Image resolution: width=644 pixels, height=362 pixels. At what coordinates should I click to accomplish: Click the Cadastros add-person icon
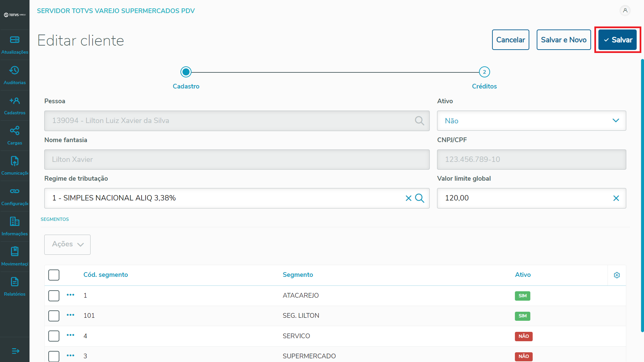point(14,101)
